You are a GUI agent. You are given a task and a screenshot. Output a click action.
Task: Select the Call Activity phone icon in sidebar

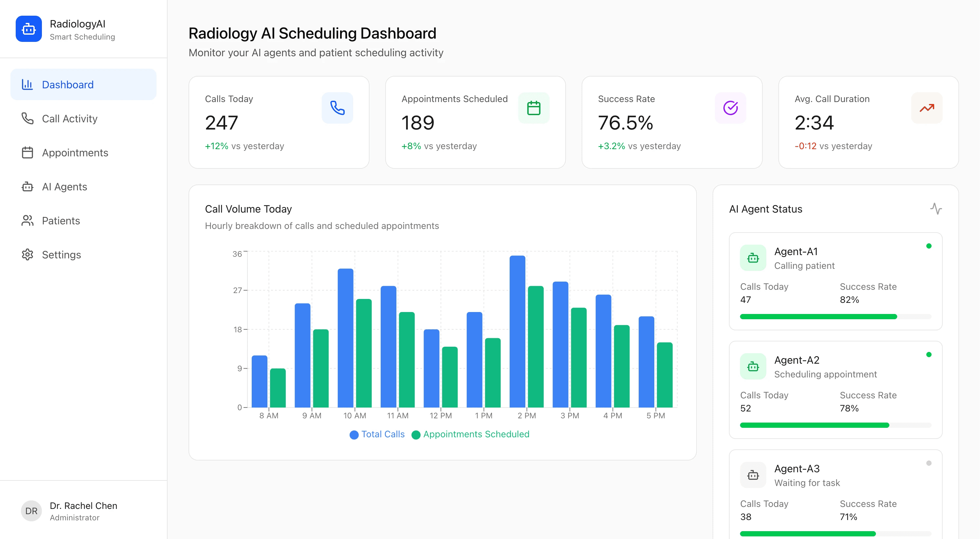pyautogui.click(x=27, y=119)
